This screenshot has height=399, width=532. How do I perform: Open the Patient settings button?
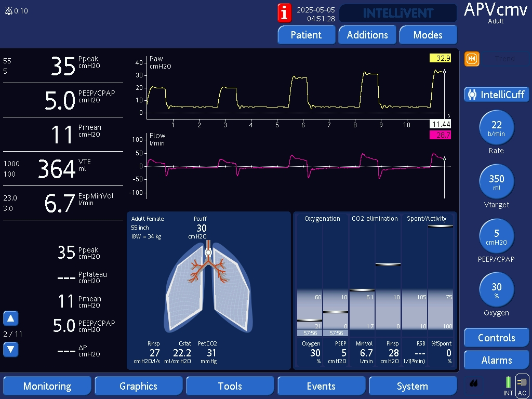(306, 35)
